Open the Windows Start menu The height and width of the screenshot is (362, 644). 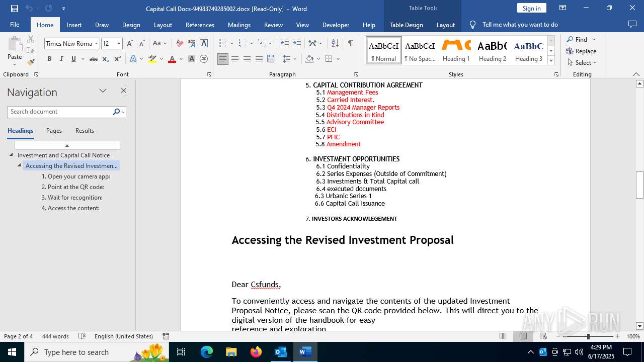(x=12, y=352)
